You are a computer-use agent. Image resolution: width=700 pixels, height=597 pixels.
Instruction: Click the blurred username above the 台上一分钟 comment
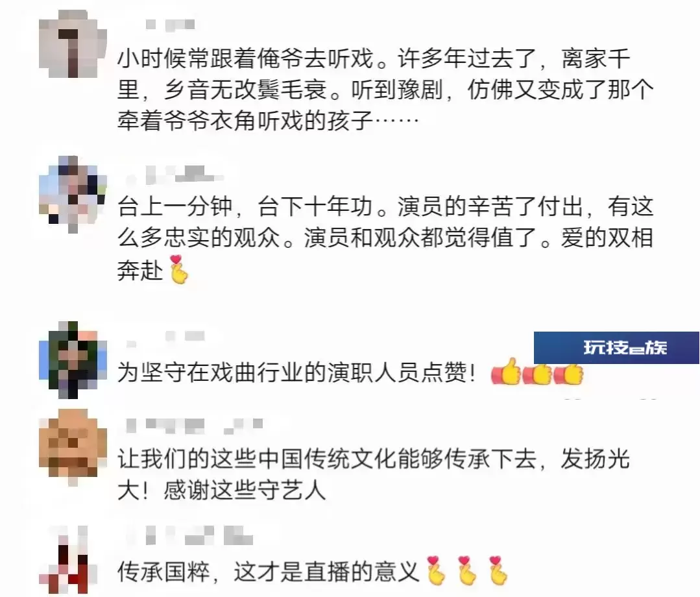click(x=174, y=174)
